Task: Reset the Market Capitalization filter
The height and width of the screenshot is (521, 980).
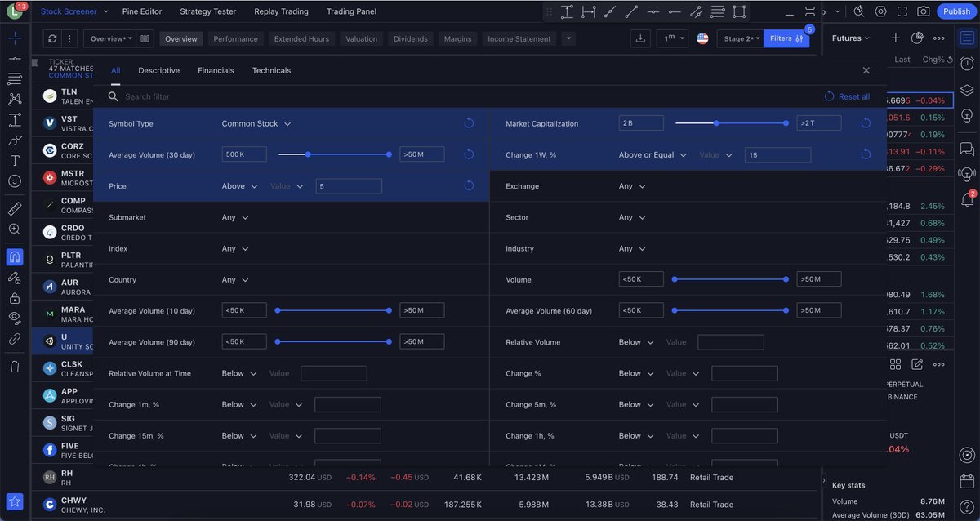Action: 866,123
